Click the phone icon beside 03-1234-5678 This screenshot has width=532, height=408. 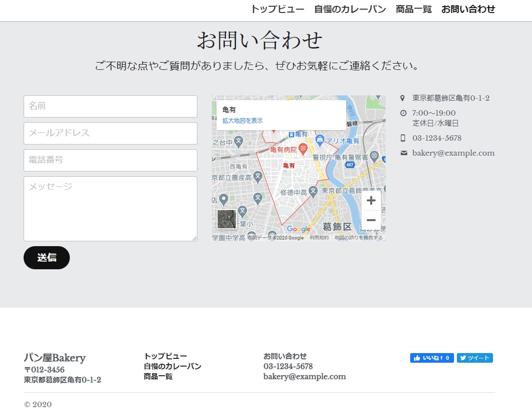403,138
